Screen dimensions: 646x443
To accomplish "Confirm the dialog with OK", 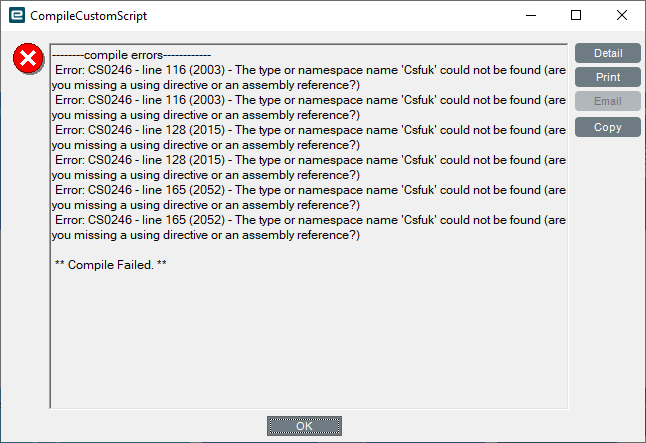I will coord(304,426).
